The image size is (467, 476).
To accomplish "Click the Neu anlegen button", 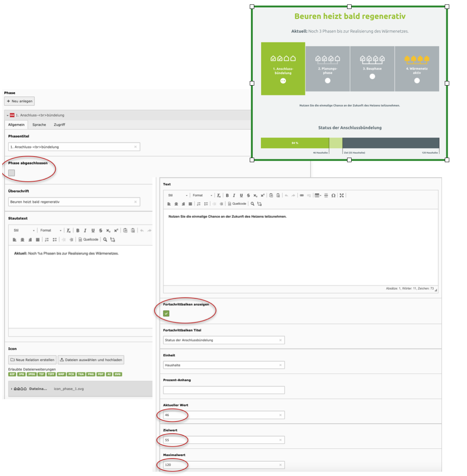I will click(20, 101).
